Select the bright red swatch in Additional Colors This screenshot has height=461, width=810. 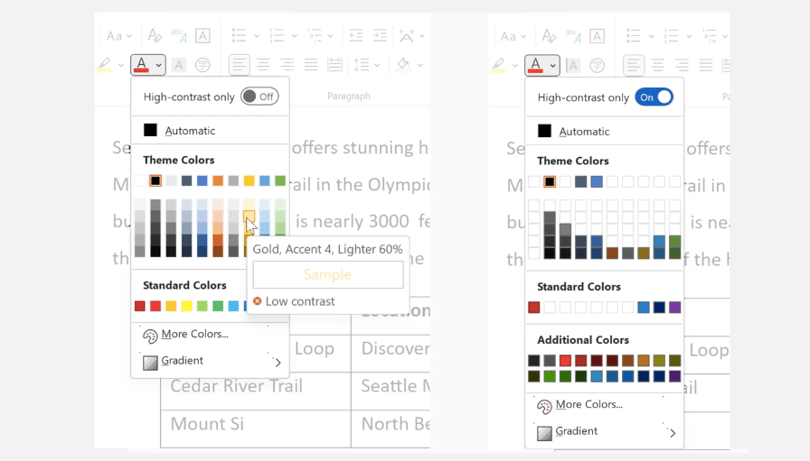565,360
